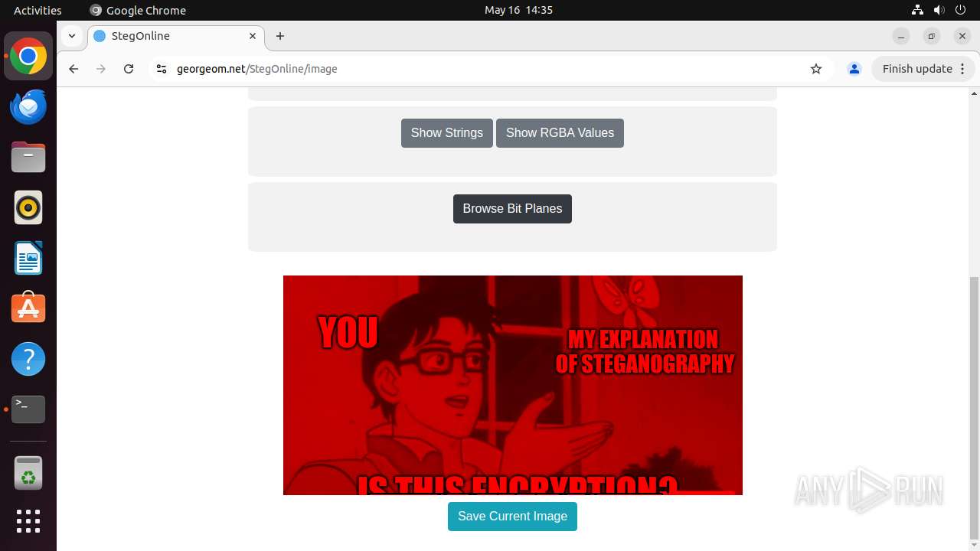The width and height of the screenshot is (980, 551).
Task: Click the red-tinted meme image
Action: [x=513, y=385]
